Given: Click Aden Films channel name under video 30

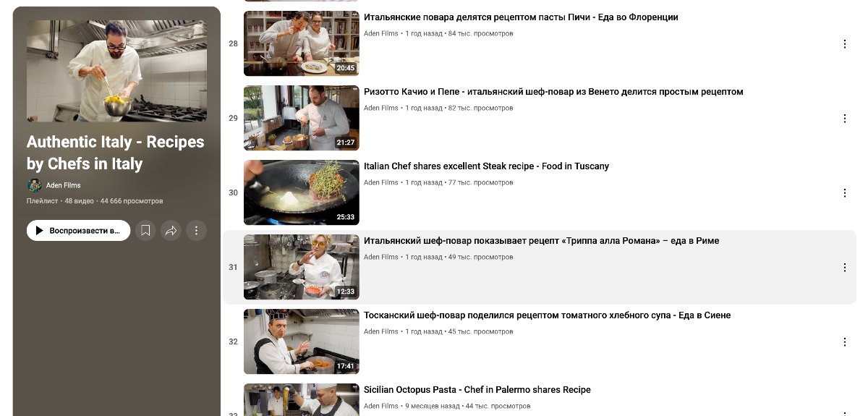Looking at the screenshot, I should (381, 183).
